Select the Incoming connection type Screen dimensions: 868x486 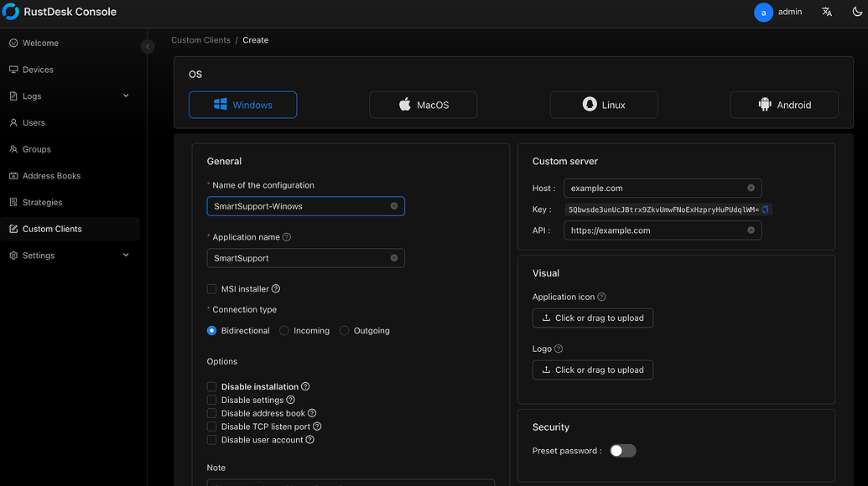[x=284, y=331]
